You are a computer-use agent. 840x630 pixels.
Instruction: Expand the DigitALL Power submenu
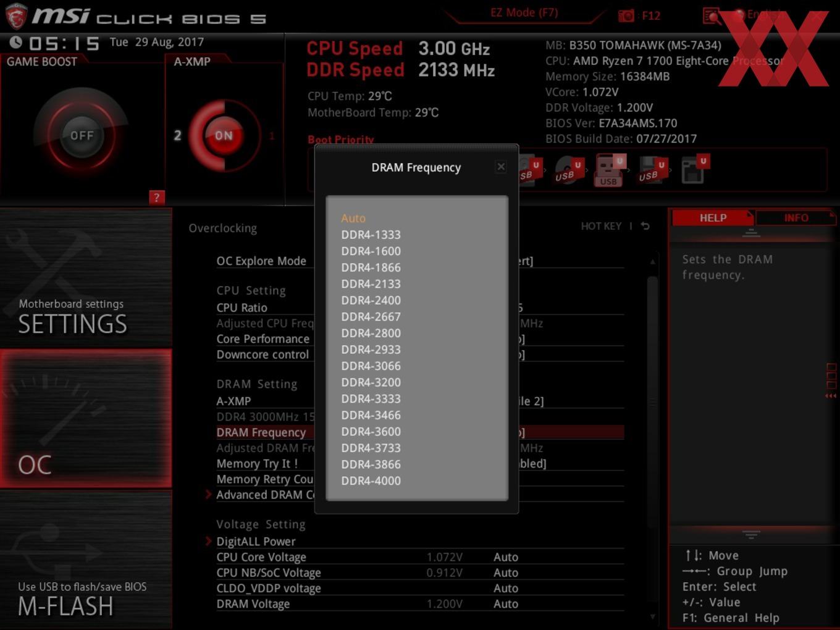tap(256, 541)
